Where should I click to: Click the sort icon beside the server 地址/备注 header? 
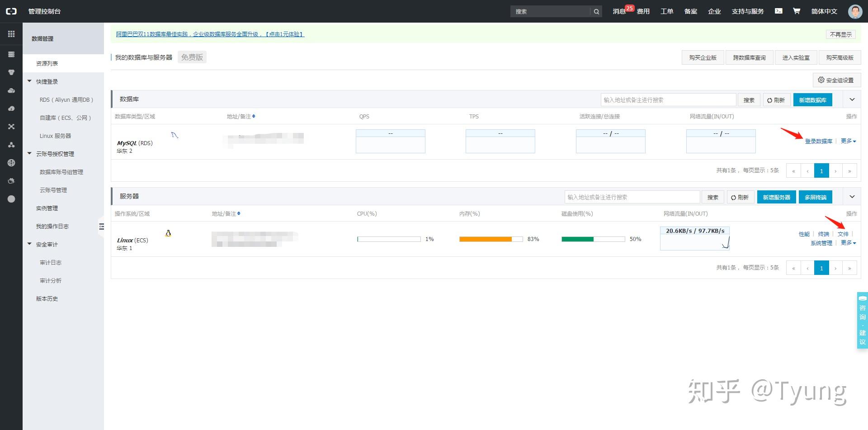pos(239,213)
